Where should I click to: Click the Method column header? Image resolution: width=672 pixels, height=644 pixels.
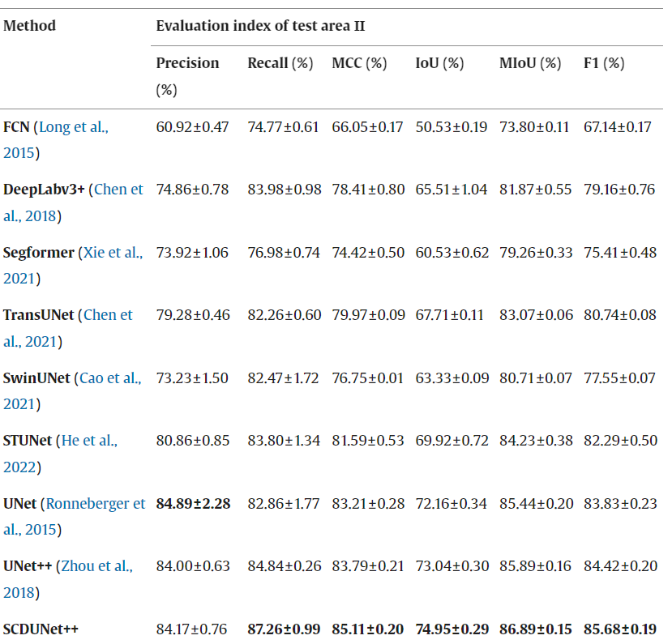coord(30,25)
